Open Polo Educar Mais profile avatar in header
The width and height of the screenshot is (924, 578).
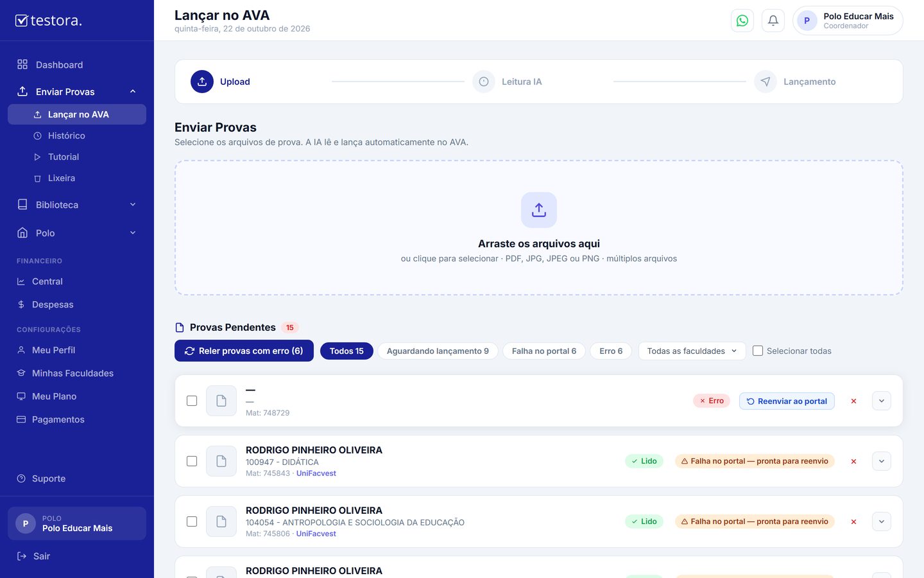pos(807,21)
